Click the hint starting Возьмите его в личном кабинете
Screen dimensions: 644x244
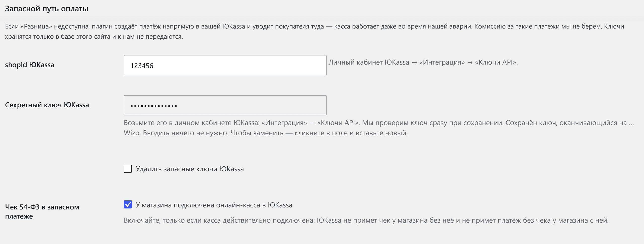coord(379,128)
